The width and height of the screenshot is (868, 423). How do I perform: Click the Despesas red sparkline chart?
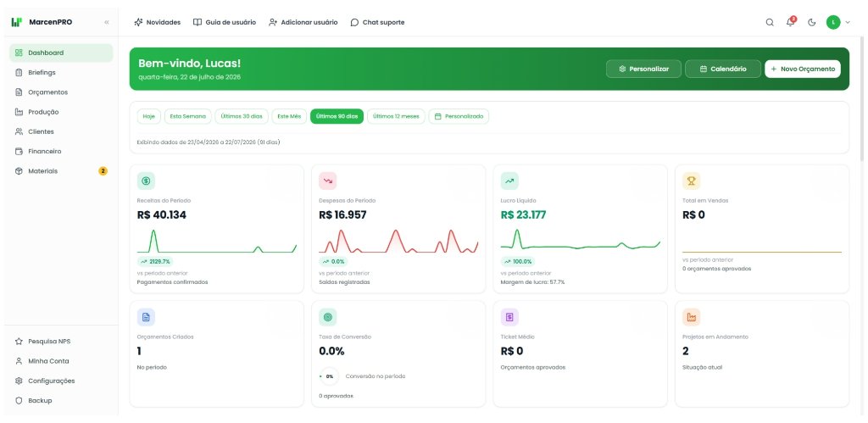[x=398, y=241]
